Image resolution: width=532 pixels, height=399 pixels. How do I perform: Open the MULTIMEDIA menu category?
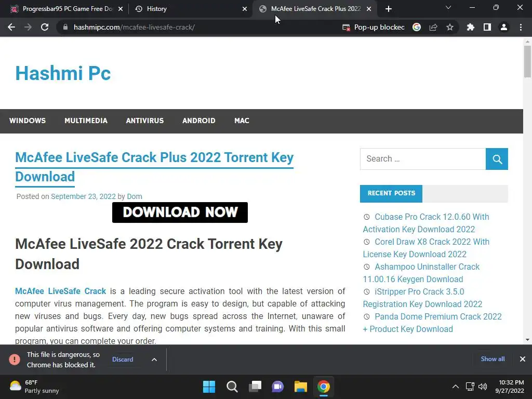point(86,121)
